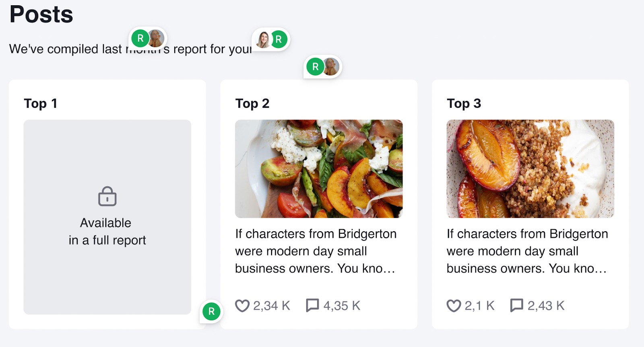Open the locked Top 1 placeholder area
This screenshot has height=347, width=644.
coord(107,215)
